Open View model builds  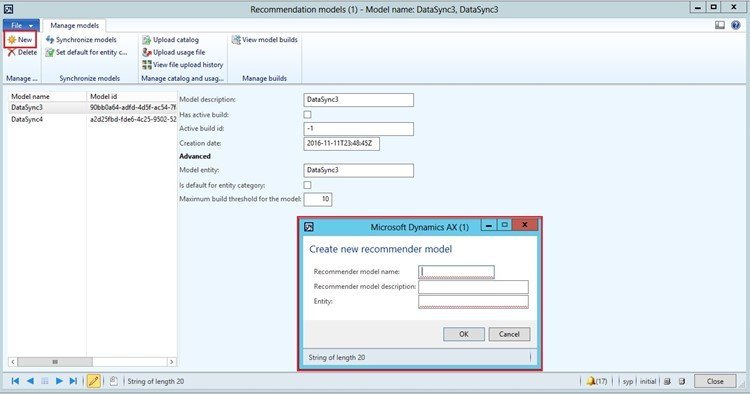point(265,40)
